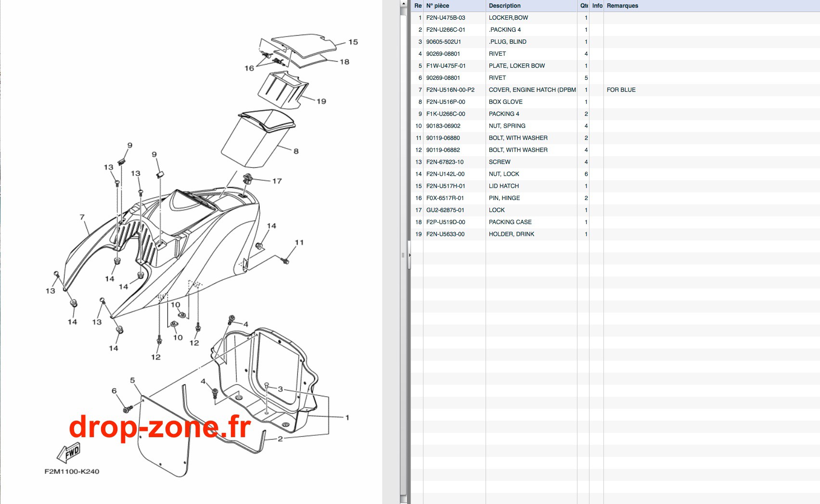Select the 'HOLDER, DRINK' row

click(x=615, y=234)
